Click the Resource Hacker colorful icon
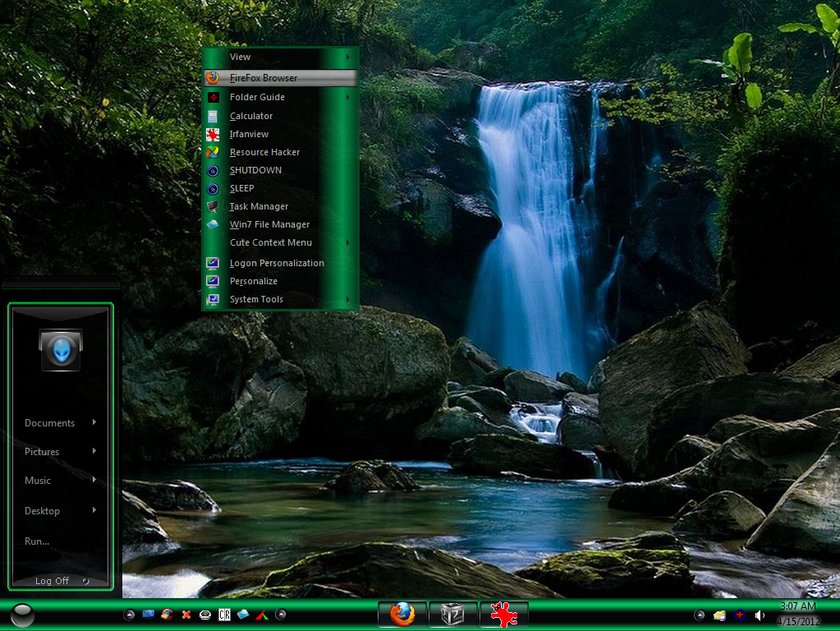 (x=213, y=152)
